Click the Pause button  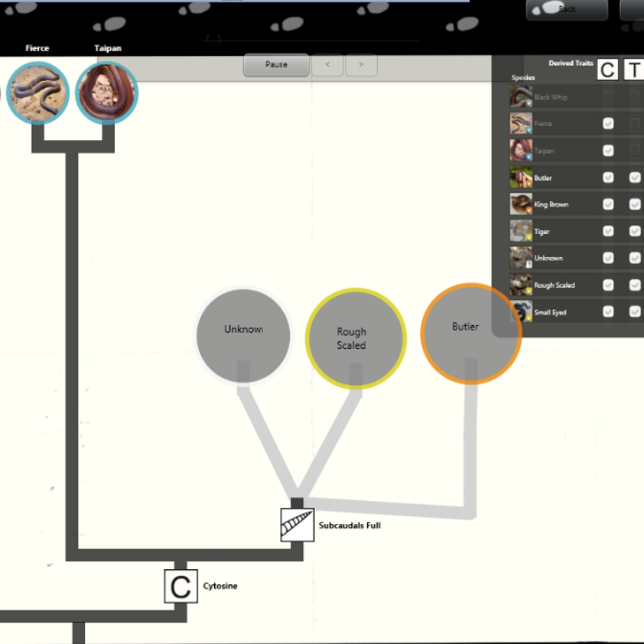[275, 65]
